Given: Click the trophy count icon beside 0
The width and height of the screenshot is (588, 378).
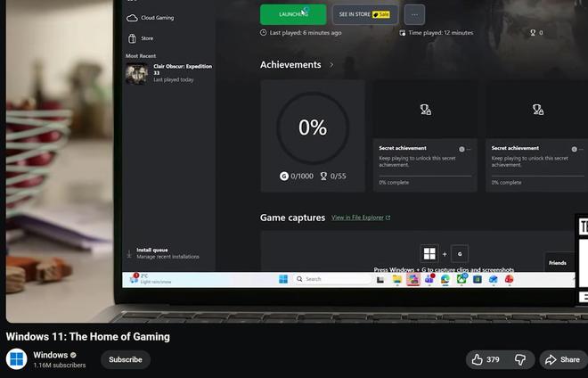Looking at the screenshot, I should coord(533,33).
